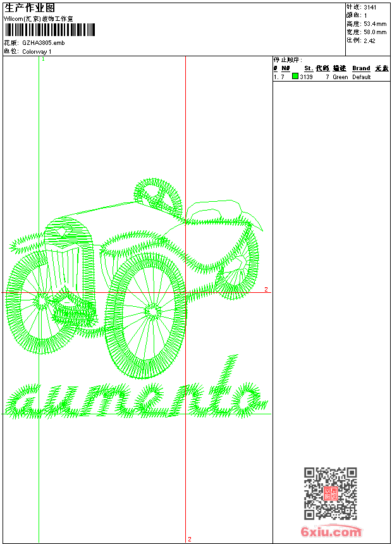Click the 生产作业图 worksheet title
Image resolution: width=392 pixels, height=544 pixels.
point(30,8)
